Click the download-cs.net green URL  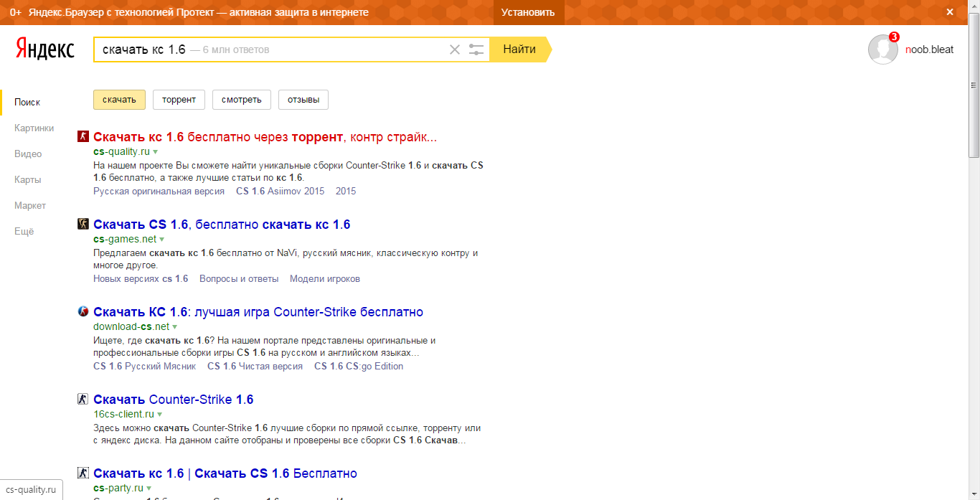click(x=131, y=327)
